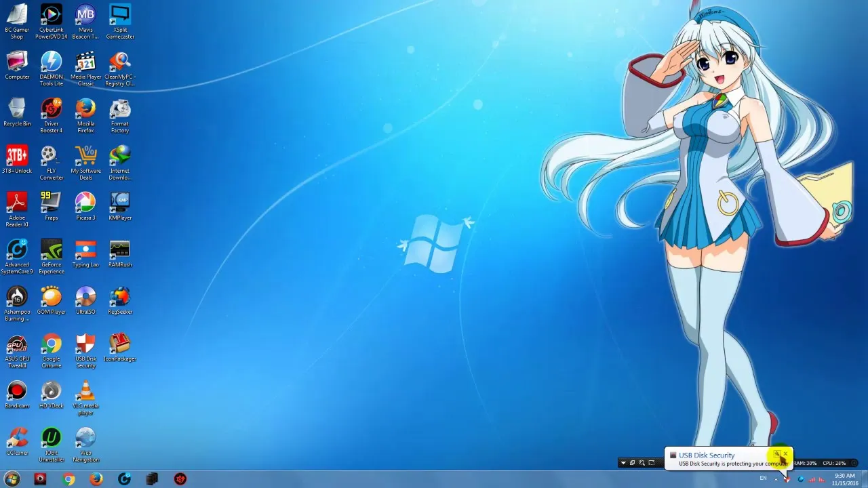
Task: Select the UltraISO desktop icon
Action: pos(85,300)
